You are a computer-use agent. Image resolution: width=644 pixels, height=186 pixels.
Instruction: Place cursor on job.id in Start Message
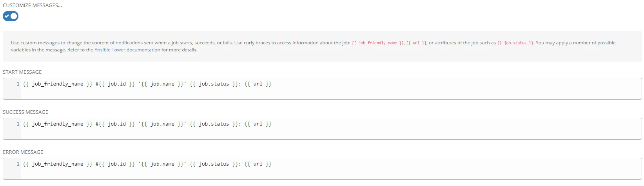[x=117, y=84]
